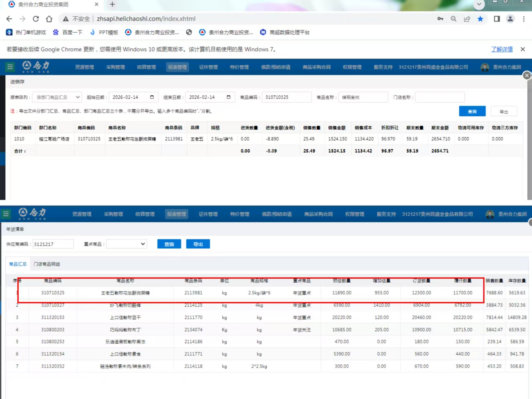Click the 商品编码 input field

point(286,97)
